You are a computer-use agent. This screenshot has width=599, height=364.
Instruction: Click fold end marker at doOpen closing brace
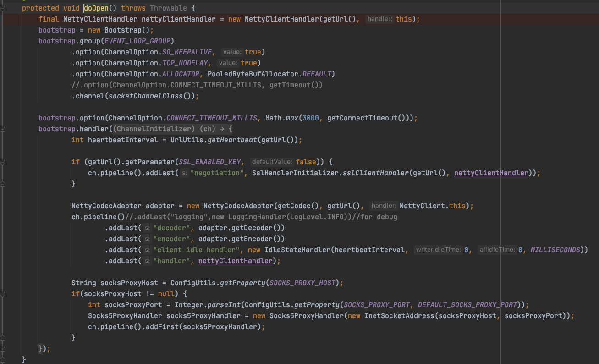tap(3, 360)
